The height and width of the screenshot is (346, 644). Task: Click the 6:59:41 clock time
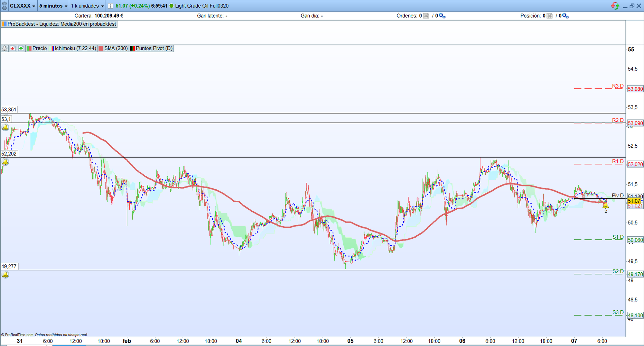tap(159, 6)
